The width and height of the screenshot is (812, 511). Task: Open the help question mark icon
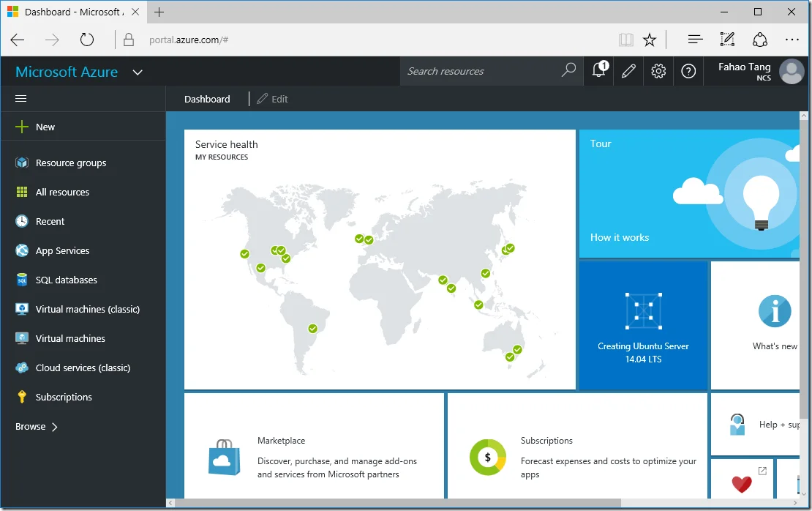688,71
